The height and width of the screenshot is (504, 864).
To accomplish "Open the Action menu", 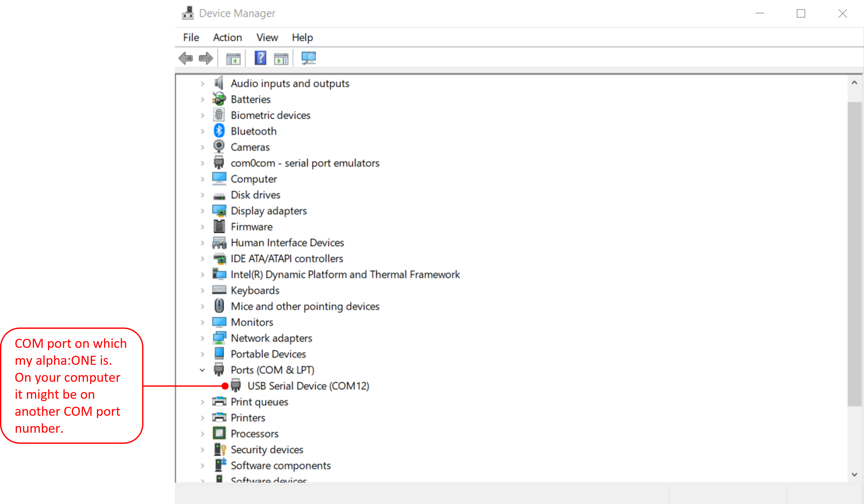I will coord(227,37).
